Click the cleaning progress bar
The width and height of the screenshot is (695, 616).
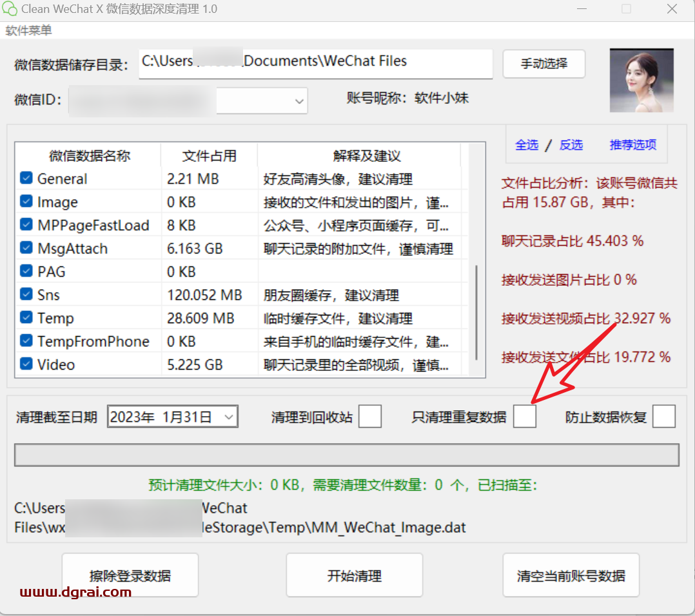347,455
